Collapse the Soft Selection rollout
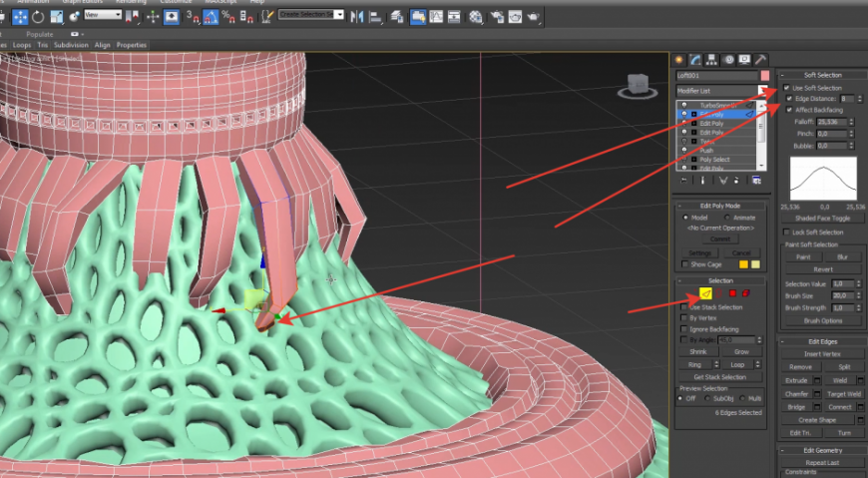This screenshot has height=478, width=868. pyautogui.click(x=823, y=75)
